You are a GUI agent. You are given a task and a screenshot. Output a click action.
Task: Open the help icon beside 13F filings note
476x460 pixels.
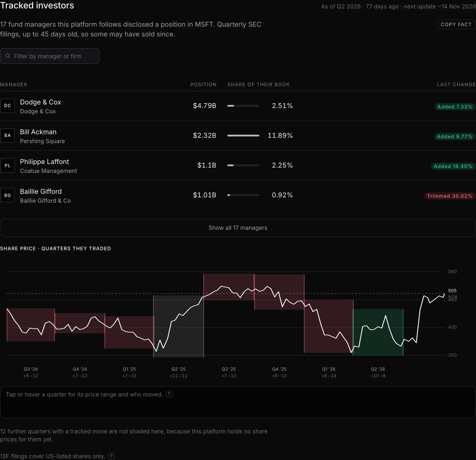(111, 456)
